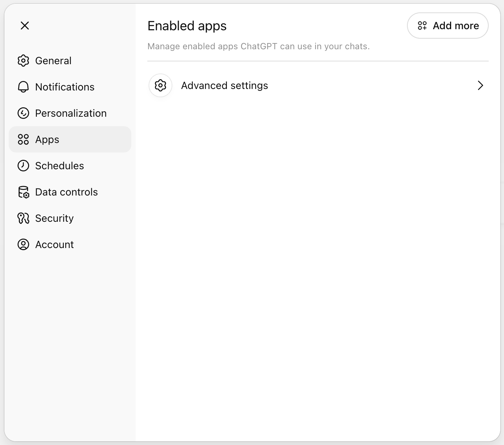Click the Security keys icon
This screenshot has width=504, height=445.
[23, 218]
